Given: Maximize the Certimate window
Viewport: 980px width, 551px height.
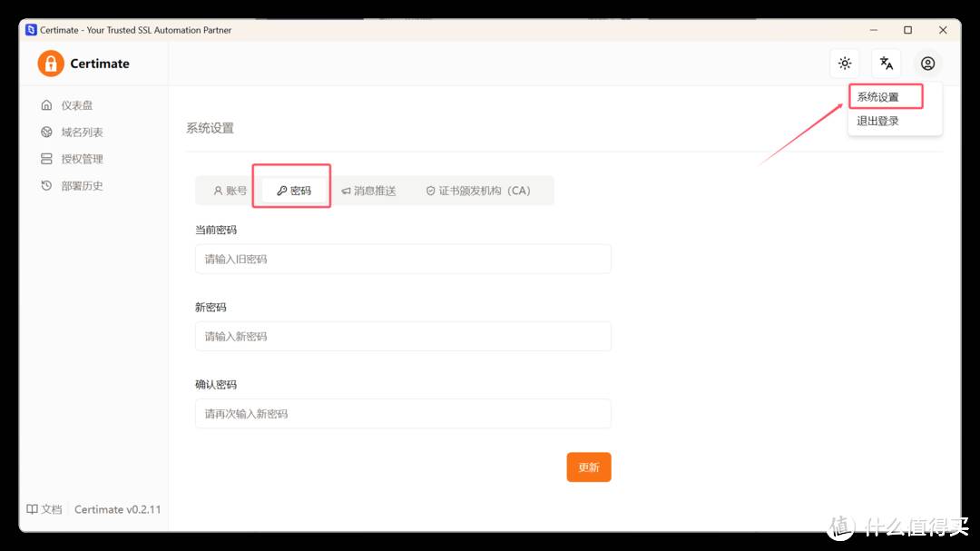Looking at the screenshot, I should 908,30.
